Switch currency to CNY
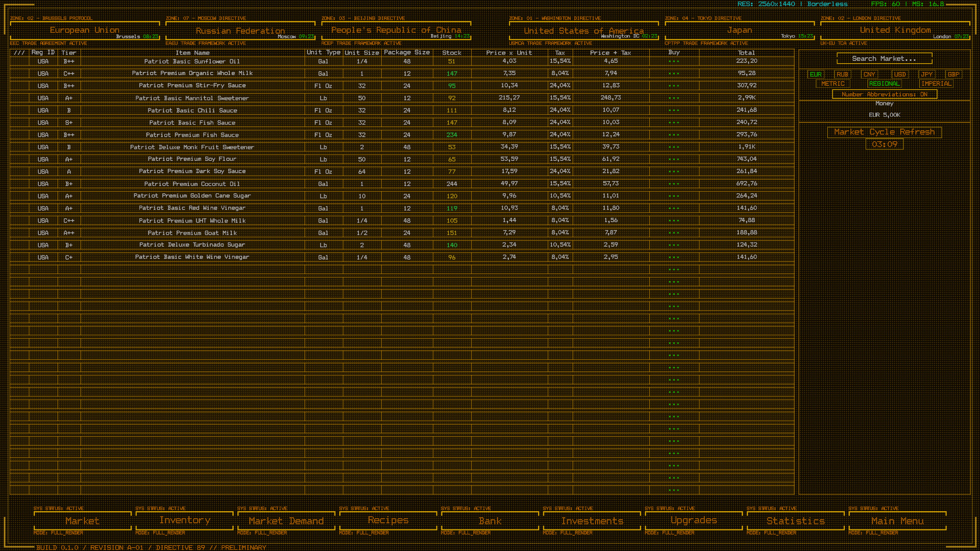 click(869, 74)
